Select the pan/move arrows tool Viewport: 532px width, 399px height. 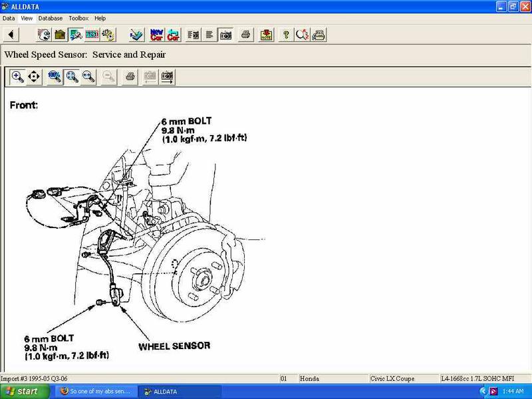tap(34, 77)
